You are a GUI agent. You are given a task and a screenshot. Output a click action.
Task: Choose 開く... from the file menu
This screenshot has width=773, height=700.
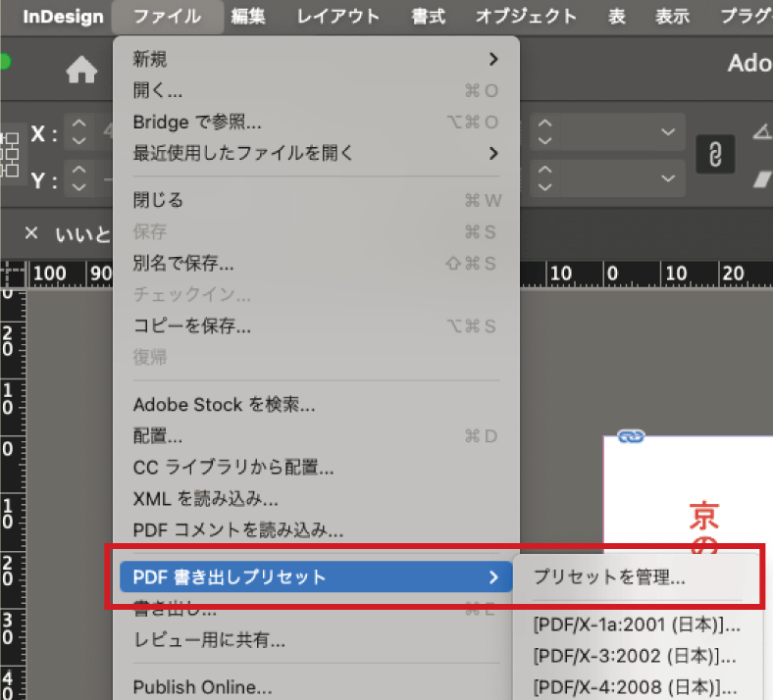point(316,90)
